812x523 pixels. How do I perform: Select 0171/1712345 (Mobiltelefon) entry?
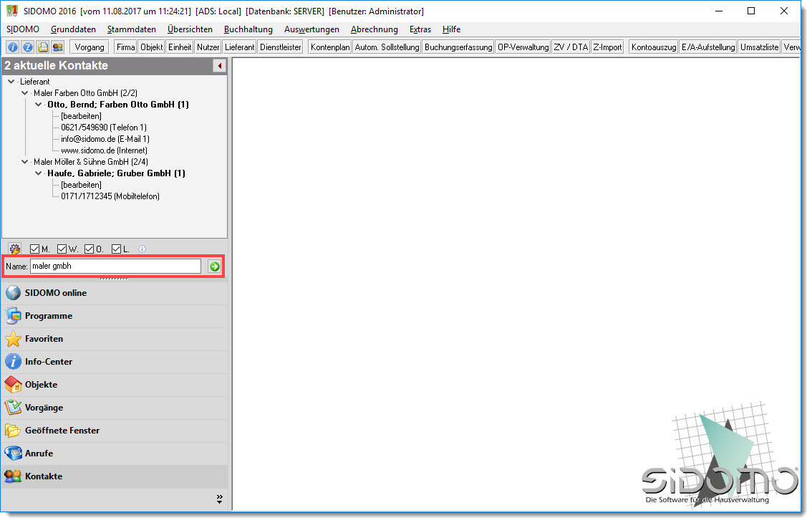pyautogui.click(x=110, y=196)
